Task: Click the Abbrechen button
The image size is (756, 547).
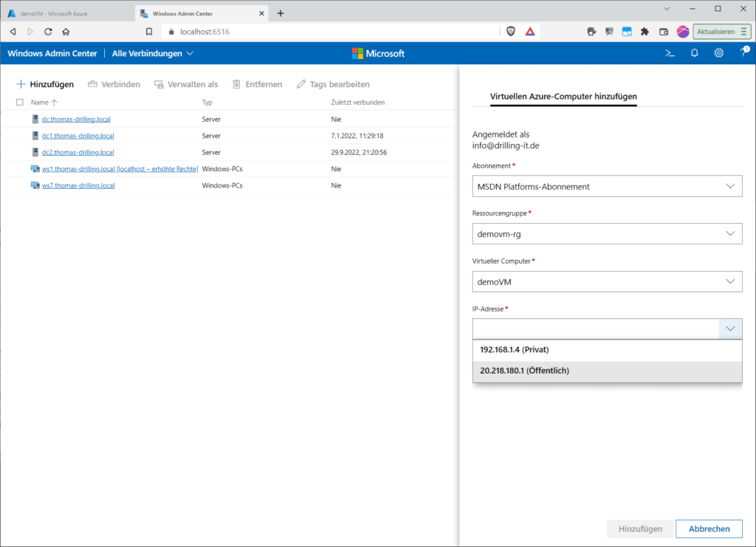Action: click(709, 529)
